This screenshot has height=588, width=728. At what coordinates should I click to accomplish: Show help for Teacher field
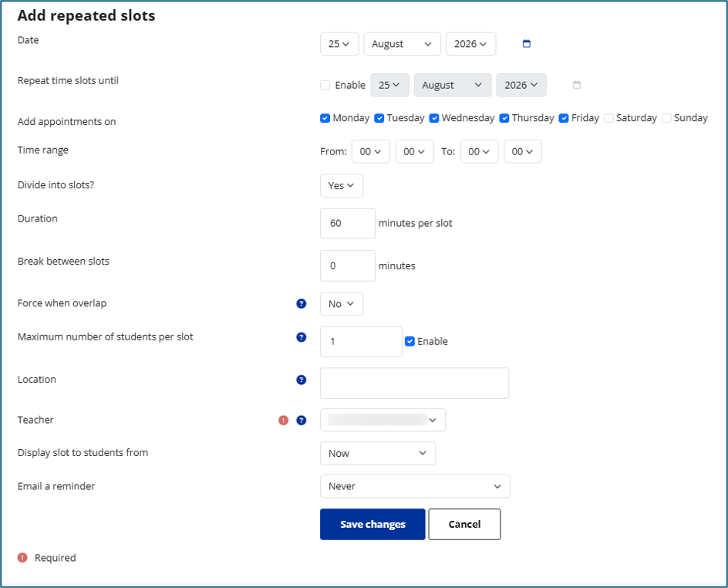pyautogui.click(x=302, y=421)
